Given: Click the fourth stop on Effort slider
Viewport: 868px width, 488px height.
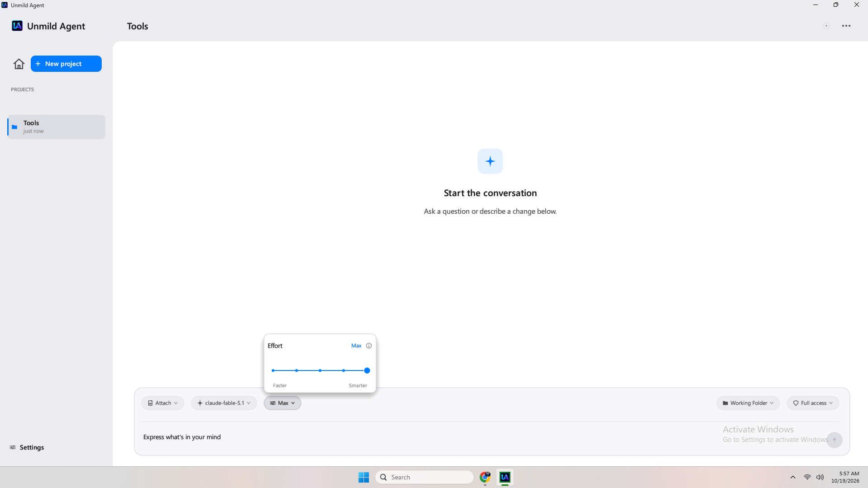Looking at the screenshot, I should tap(344, 371).
